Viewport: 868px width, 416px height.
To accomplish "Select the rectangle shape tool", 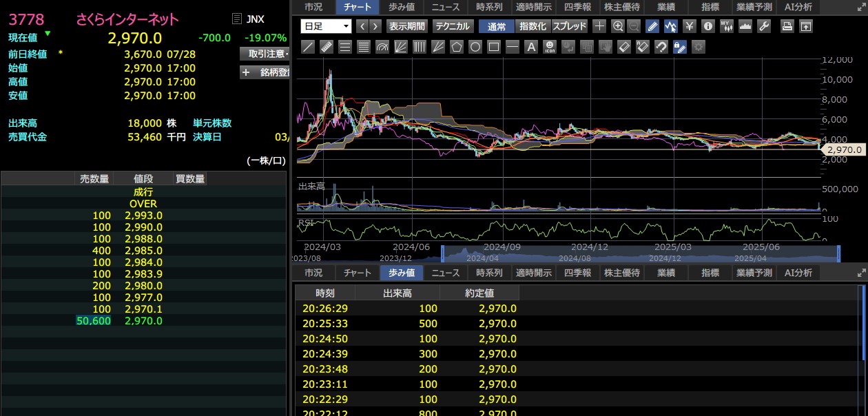I will [493, 47].
